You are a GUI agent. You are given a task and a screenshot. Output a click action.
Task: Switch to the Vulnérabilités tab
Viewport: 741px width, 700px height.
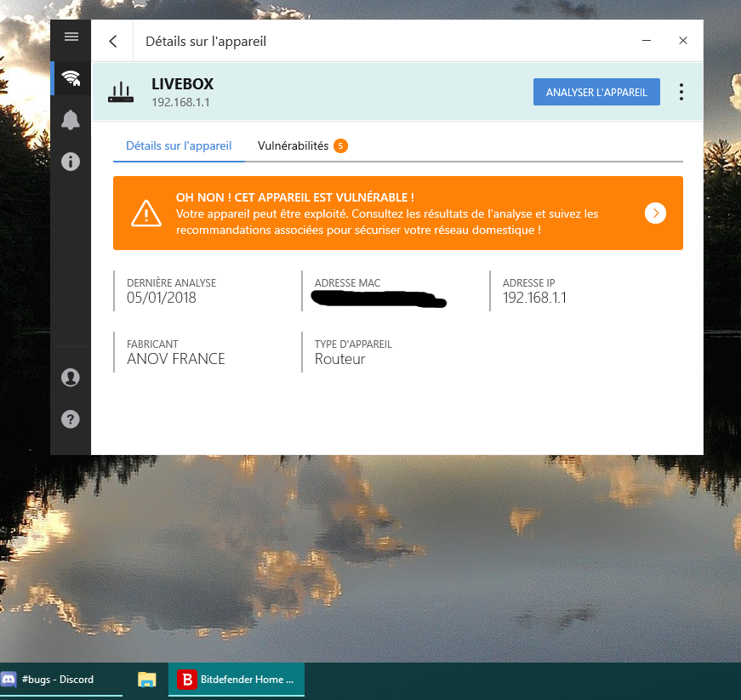[x=293, y=146]
